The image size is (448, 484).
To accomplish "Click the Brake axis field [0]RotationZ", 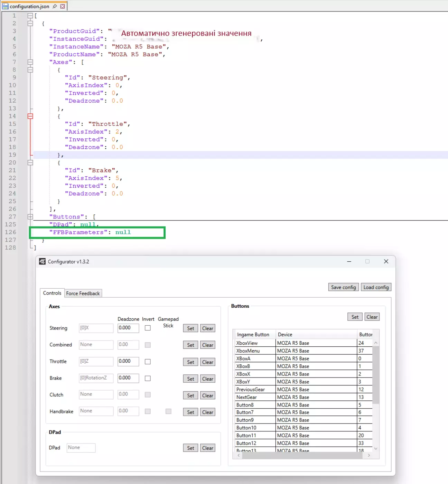I will pos(96,378).
